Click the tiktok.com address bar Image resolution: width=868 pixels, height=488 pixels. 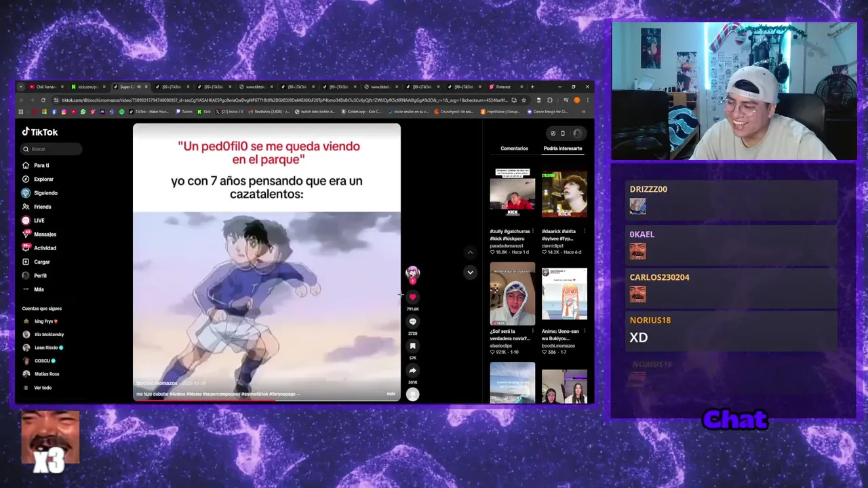tap(292, 100)
